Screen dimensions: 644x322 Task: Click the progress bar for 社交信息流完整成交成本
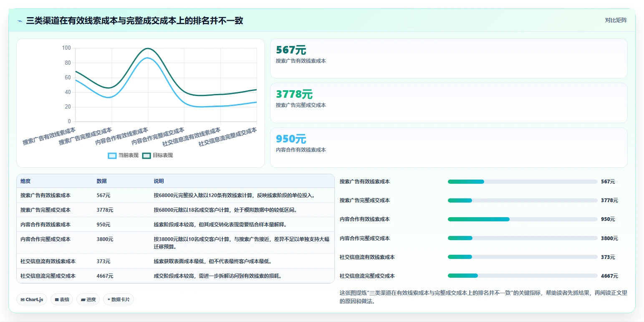click(523, 276)
